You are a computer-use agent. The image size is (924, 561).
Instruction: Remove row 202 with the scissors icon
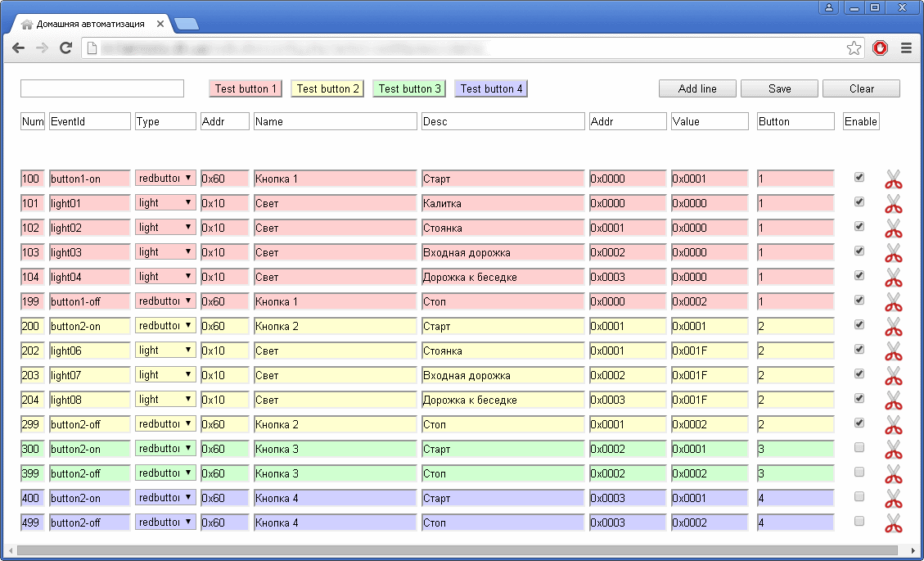coord(894,351)
